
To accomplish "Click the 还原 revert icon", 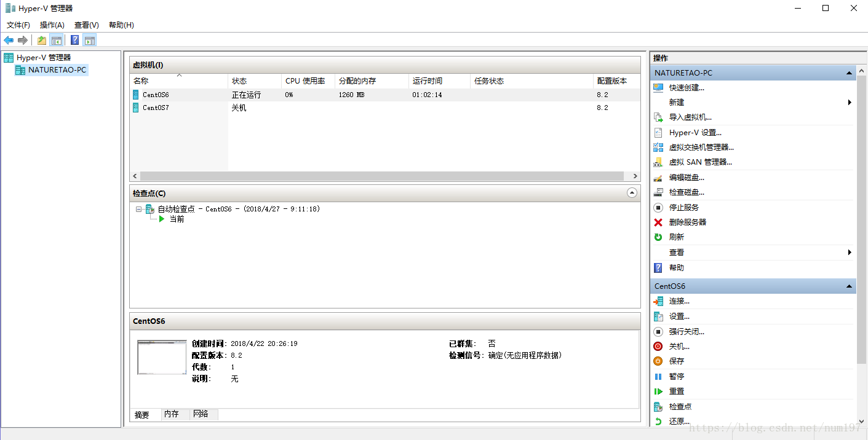I will click(x=658, y=422).
